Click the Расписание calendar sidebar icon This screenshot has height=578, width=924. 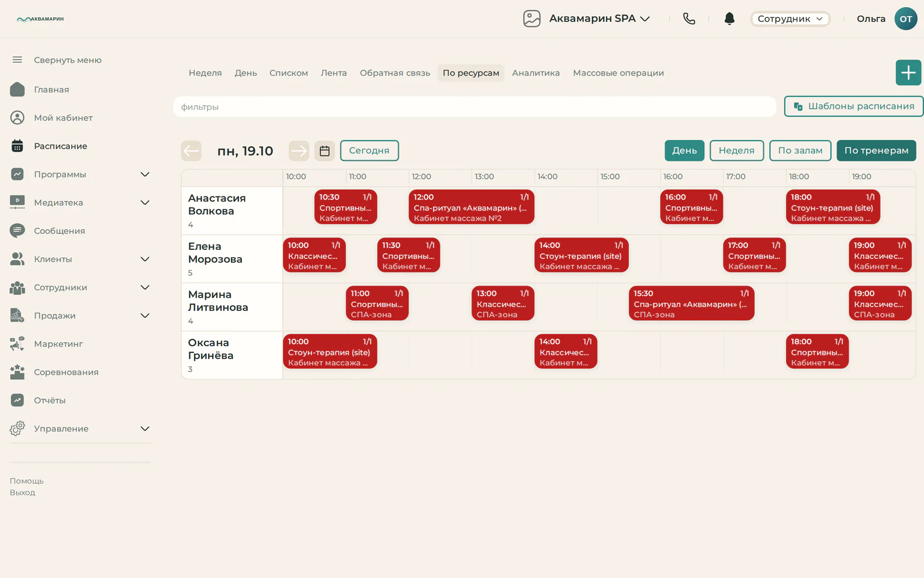17,146
